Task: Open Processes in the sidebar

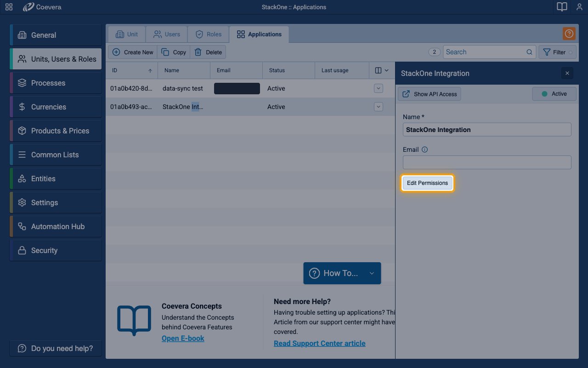Action: (x=56, y=83)
